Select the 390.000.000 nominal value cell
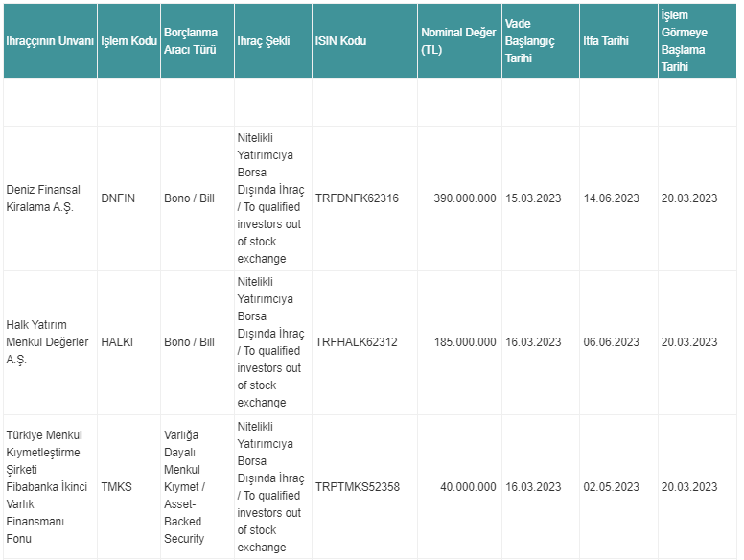 pyautogui.click(x=465, y=198)
